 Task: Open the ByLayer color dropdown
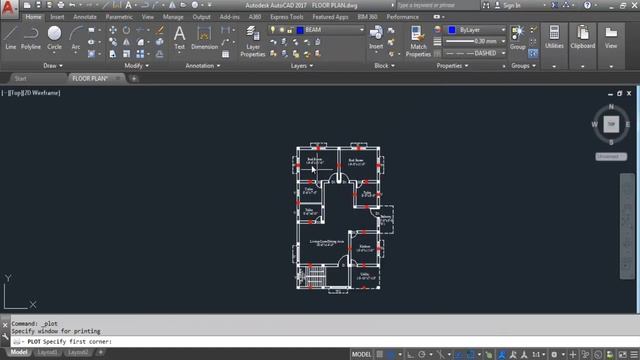click(503, 30)
